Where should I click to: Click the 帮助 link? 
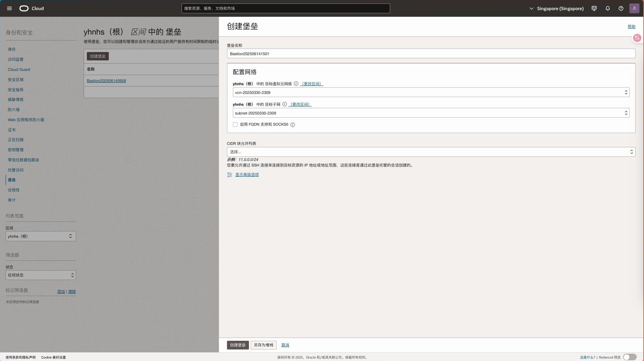631,27
